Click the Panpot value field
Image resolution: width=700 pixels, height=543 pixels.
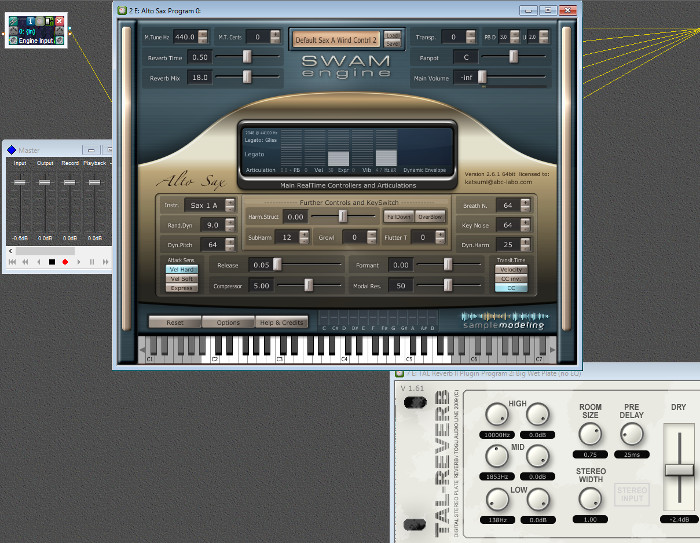466,57
